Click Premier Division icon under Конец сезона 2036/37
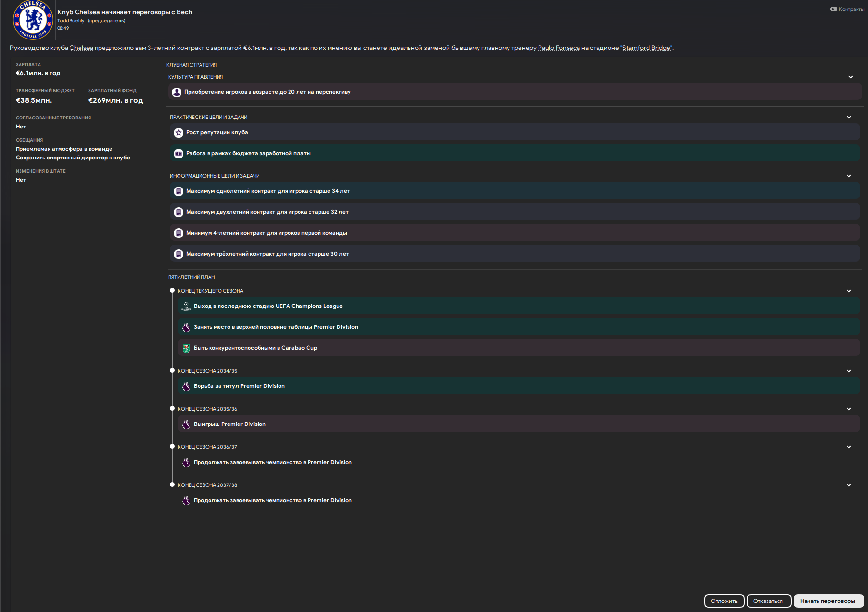This screenshot has width=868, height=612. 186,463
